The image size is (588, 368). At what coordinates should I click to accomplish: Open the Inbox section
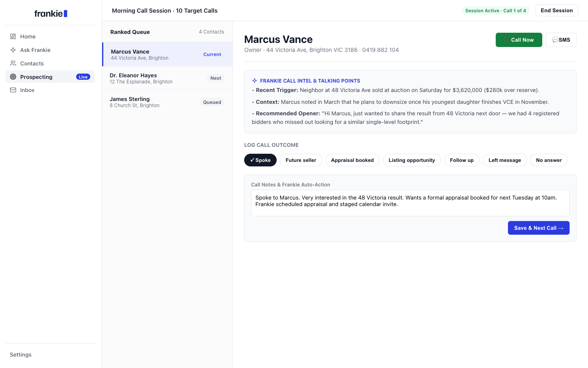coord(50,90)
